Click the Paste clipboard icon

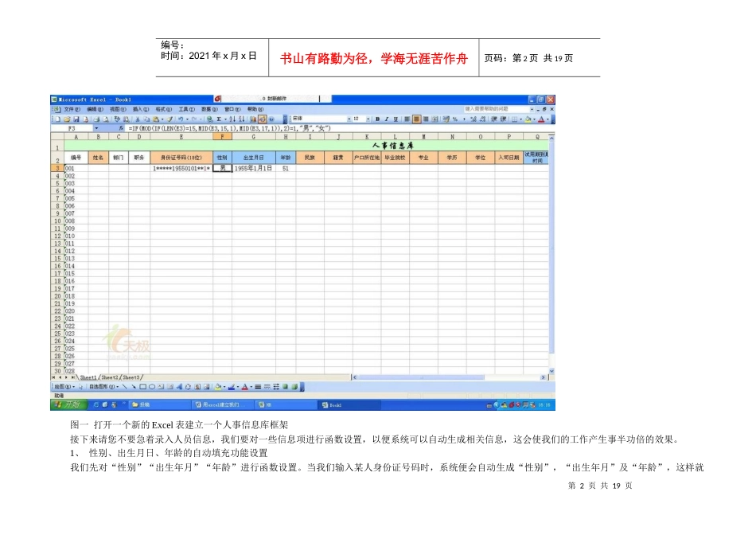(156, 119)
